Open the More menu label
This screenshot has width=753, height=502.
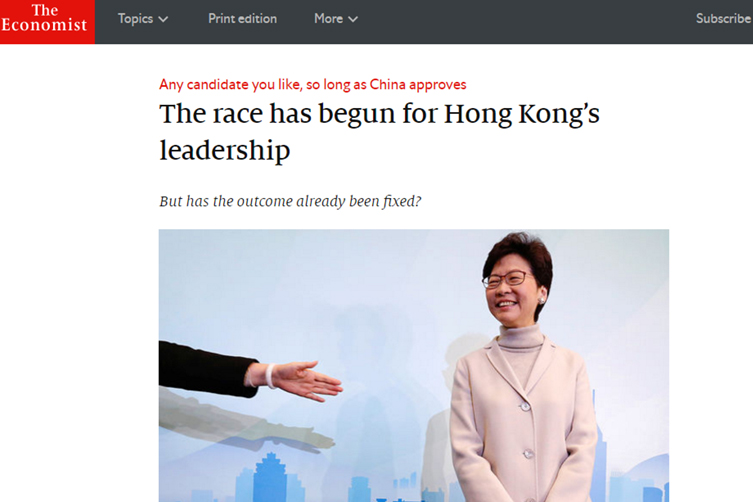point(328,19)
